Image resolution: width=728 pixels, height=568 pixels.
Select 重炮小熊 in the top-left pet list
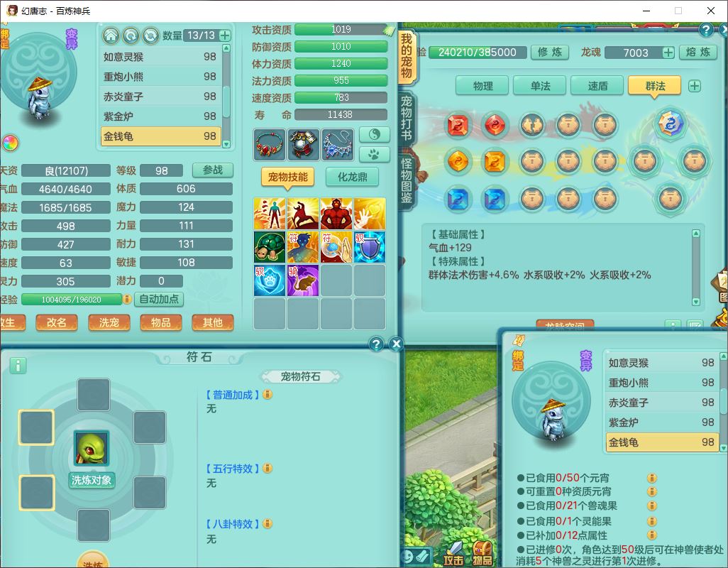160,77
